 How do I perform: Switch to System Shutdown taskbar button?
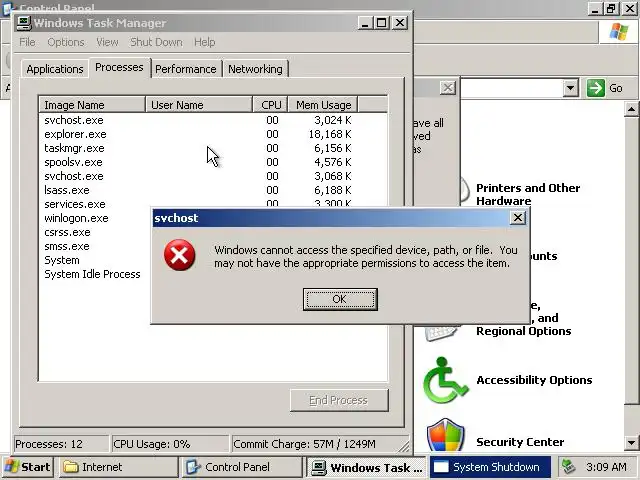pyautogui.click(x=490, y=467)
